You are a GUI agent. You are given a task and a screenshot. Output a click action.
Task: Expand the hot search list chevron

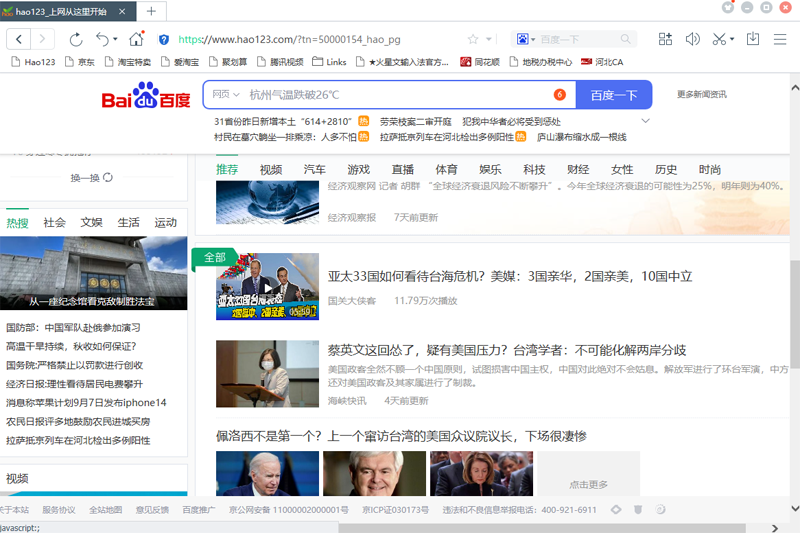(x=645, y=121)
